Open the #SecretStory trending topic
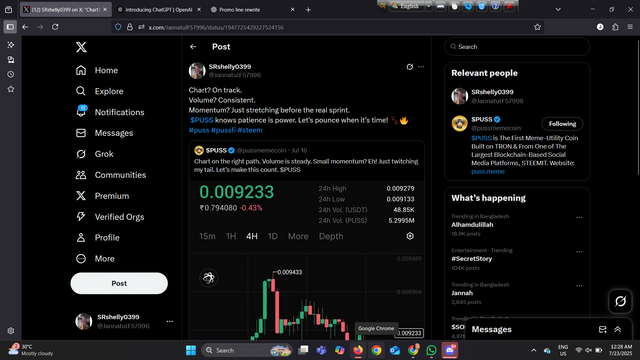 pos(471,259)
